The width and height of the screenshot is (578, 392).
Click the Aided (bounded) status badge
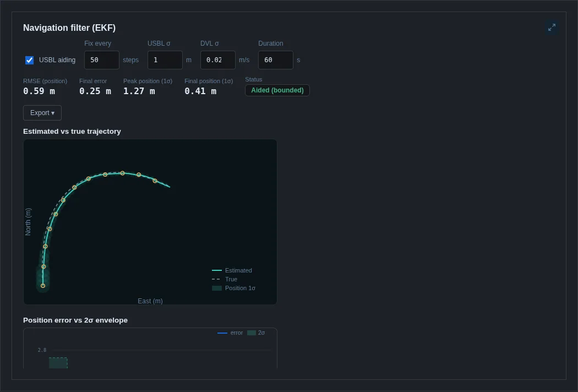tap(277, 90)
